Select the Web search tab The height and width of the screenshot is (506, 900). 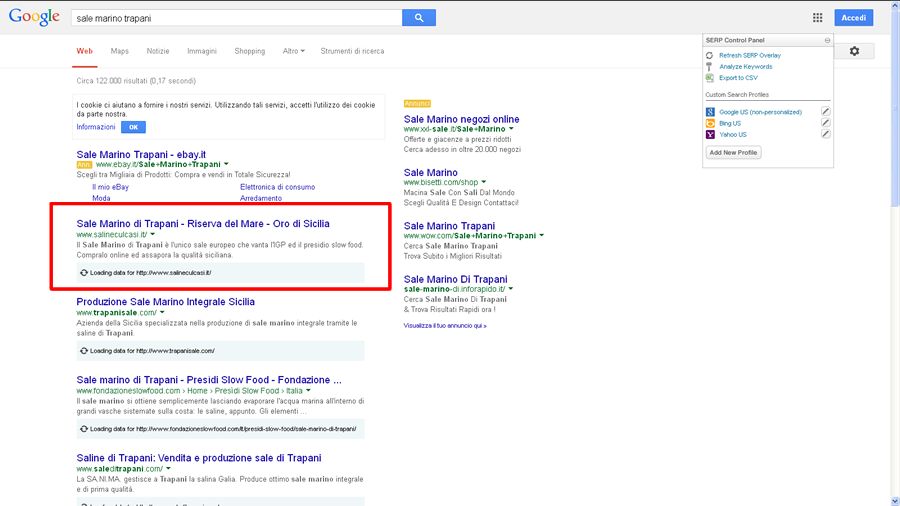click(84, 51)
